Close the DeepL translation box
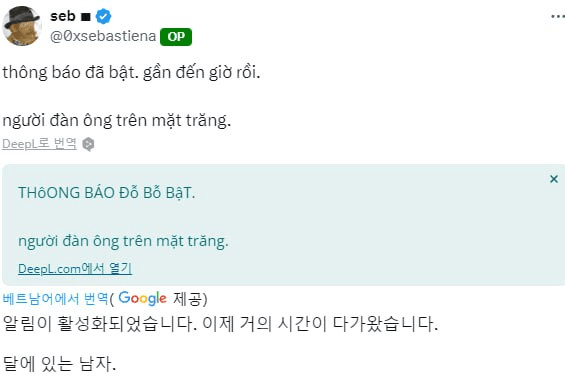The height and width of the screenshot is (377, 565). [554, 179]
